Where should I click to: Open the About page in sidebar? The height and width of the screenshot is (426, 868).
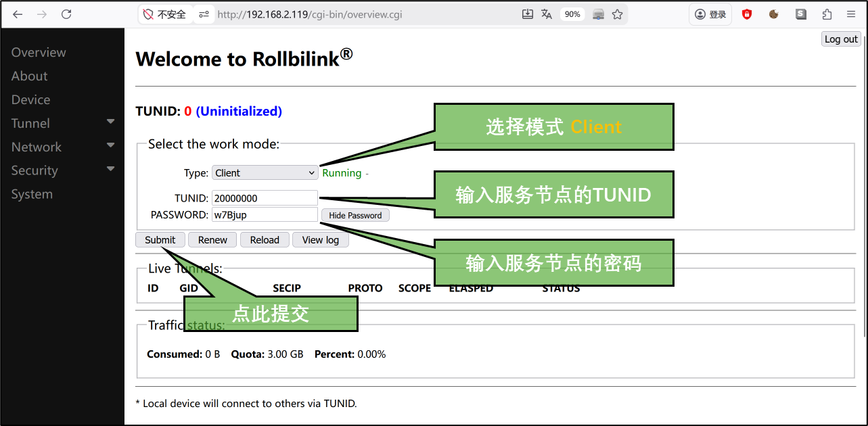click(29, 76)
